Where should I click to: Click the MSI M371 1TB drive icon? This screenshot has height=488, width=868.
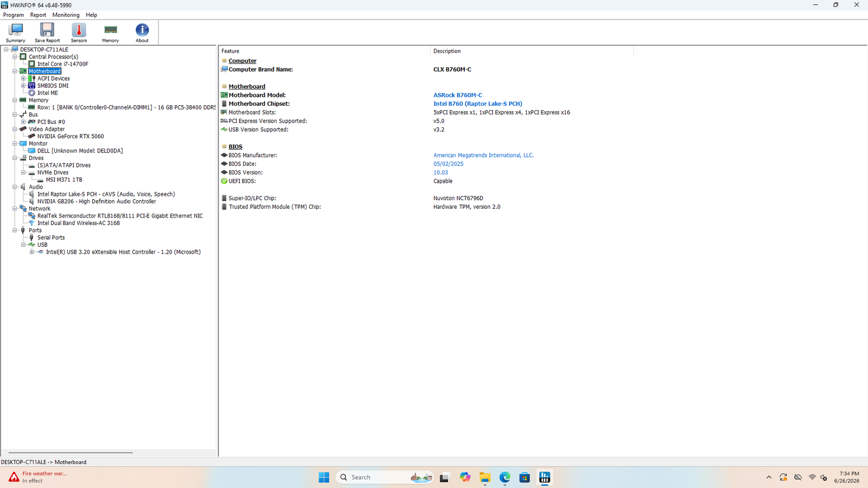tap(41, 179)
